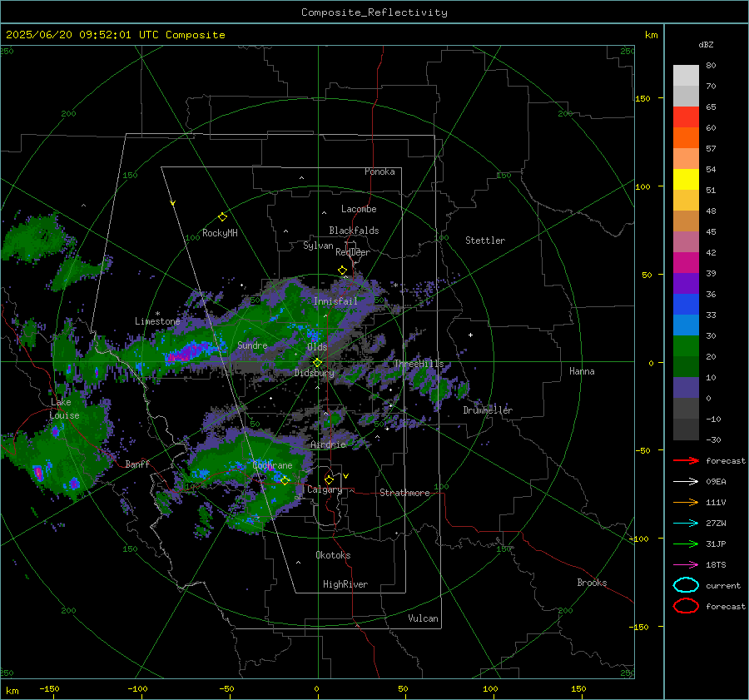The height and width of the screenshot is (700, 749).
Task: Click the Didsbury town label
Action: click(315, 373)
